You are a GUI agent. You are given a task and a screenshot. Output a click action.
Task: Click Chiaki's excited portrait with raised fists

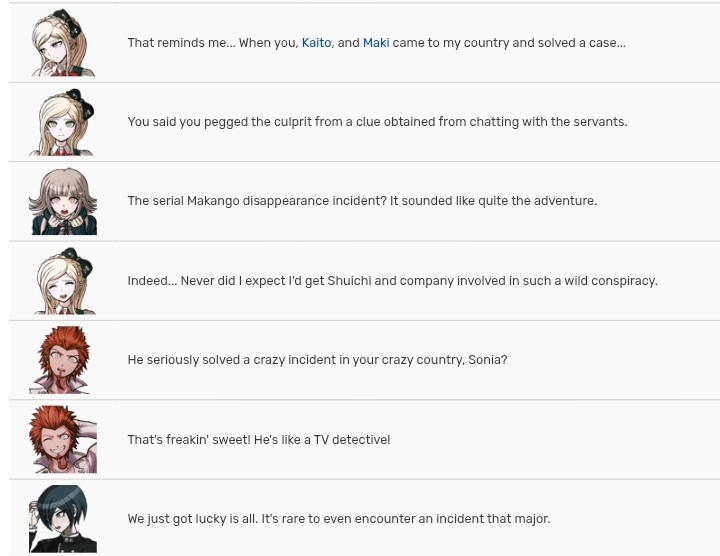coord(63,201)
